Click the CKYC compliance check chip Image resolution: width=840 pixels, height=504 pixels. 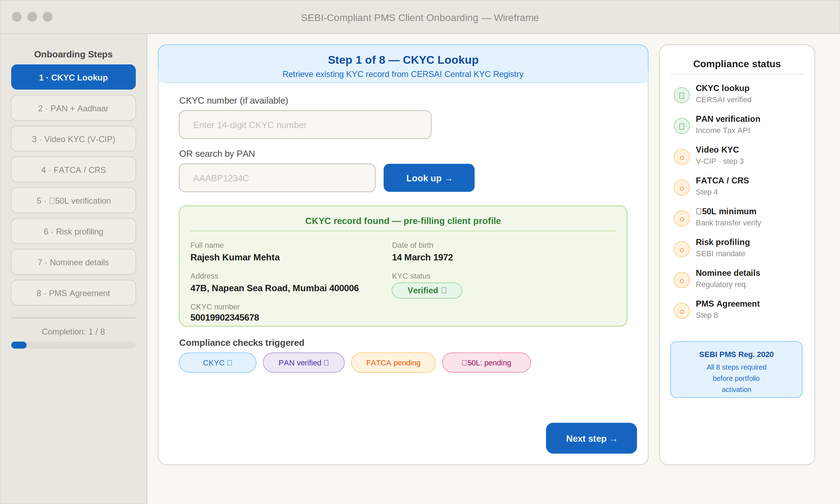pos(218,363)
